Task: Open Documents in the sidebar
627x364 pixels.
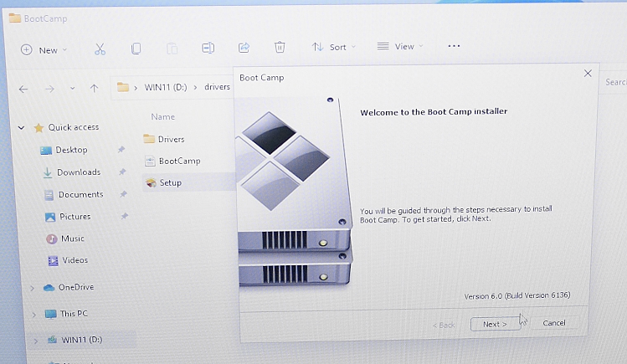Action: pyautogui.click(x=80, y=195)
